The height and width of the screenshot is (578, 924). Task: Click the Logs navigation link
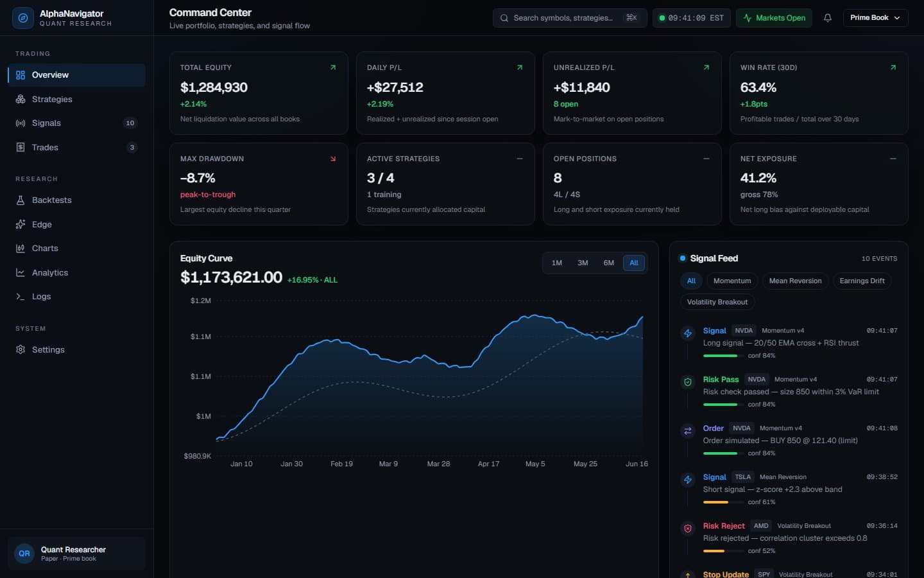[x=76, y=297]
